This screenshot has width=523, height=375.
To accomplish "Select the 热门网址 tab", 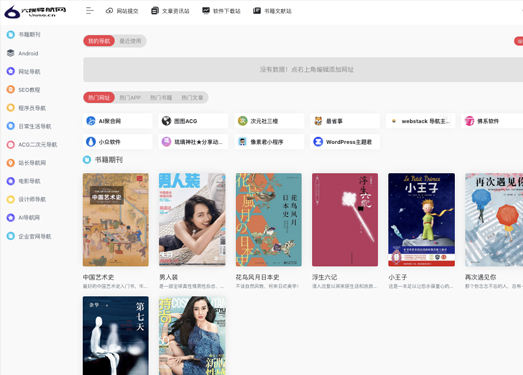I will pos(99,97).
